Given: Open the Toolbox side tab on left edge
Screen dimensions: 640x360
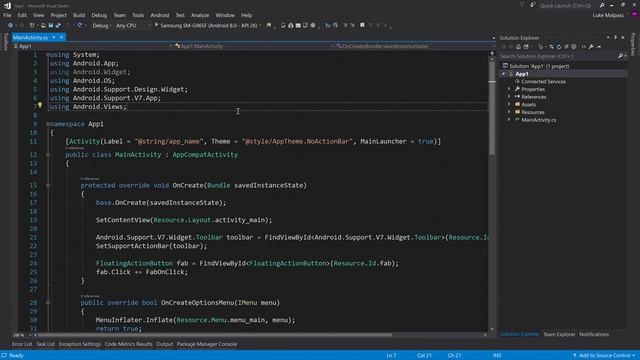Looking at the screenshot, I should click(5, 42).
